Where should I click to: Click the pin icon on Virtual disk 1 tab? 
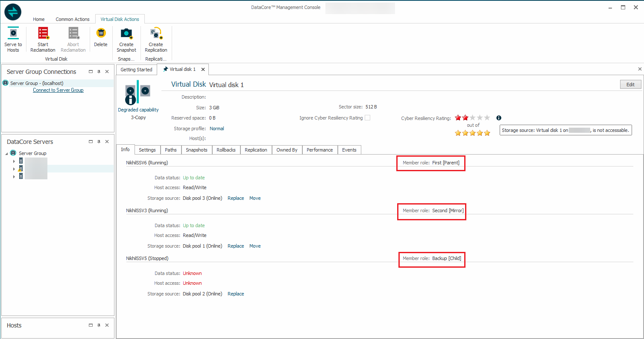165,69
